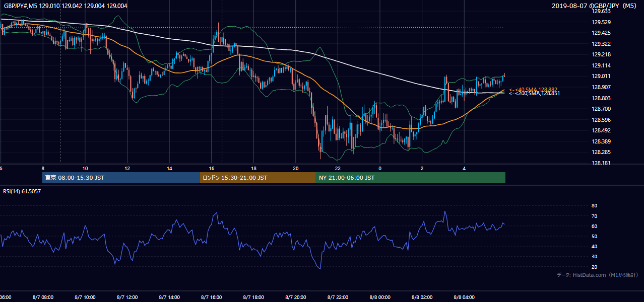Click the 8/7 22:00 bottom time label
The height and width of the screenshot is (302, 644).
(x=338, y=297)
